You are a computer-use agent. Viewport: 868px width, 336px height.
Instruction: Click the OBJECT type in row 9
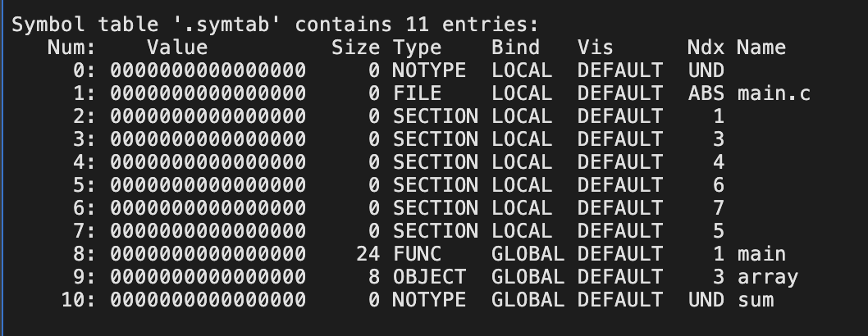(430, 277)
